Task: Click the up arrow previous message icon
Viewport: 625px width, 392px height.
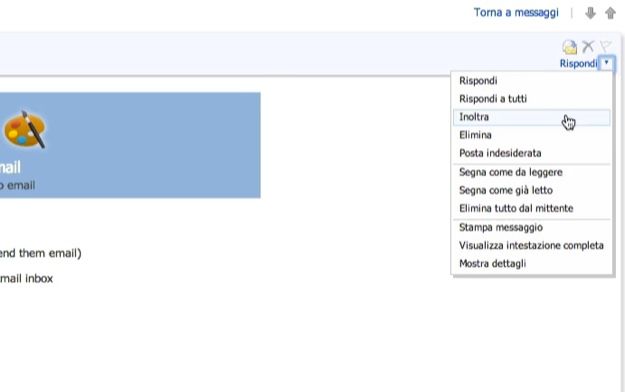Action: tap(610, 13)
